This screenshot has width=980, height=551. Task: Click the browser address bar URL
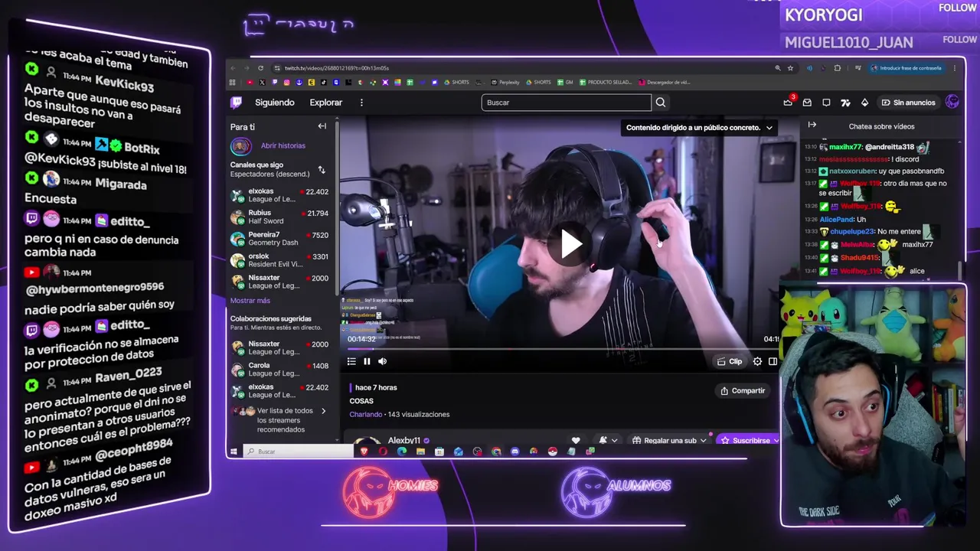coord(337,68)
